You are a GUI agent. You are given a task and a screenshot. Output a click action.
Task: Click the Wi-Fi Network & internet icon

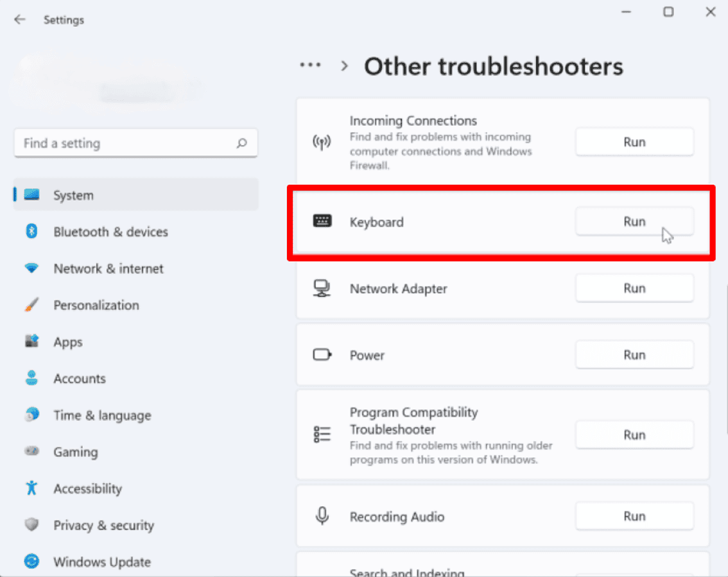31,268
